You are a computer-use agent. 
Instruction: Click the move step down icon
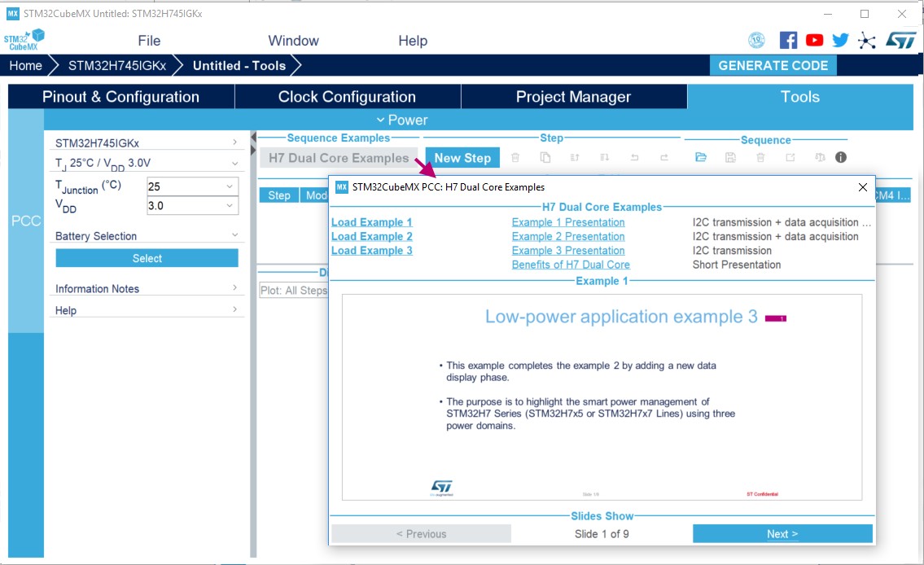(x=604, y=157)
